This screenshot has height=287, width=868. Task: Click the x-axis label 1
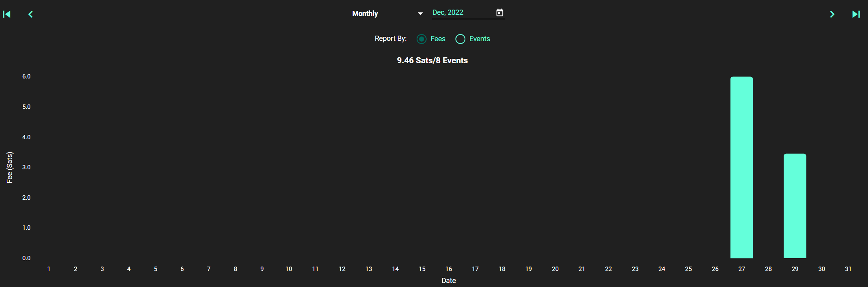pyautogui.click(x=49, y=269)
